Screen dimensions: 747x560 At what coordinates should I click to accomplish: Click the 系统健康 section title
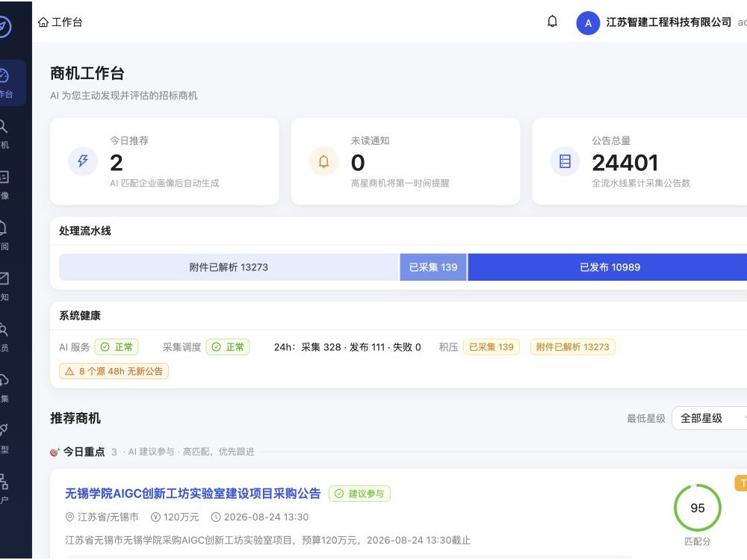[80, 316]
